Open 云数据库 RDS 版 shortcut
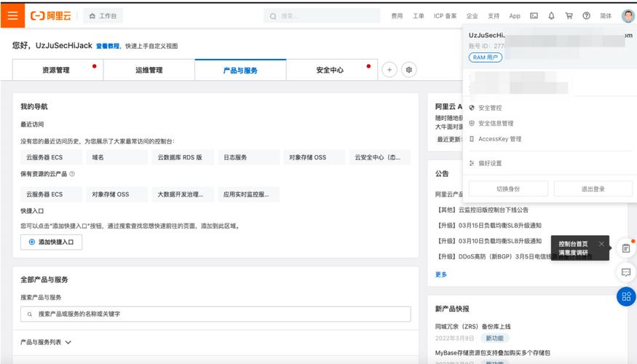 [x=183, y=157]
